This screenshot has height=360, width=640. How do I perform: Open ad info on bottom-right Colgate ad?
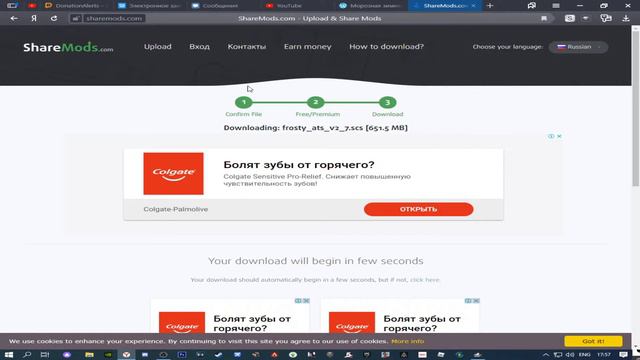(468, 301)
